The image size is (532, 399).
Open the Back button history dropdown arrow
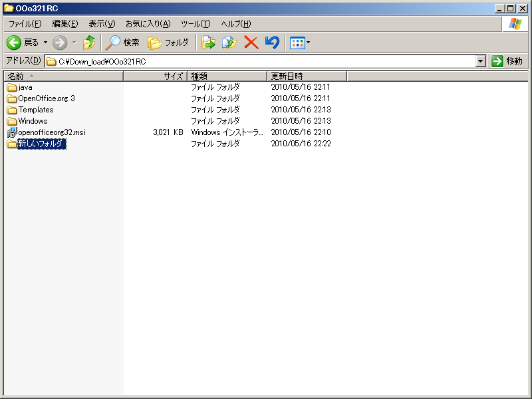45,43
